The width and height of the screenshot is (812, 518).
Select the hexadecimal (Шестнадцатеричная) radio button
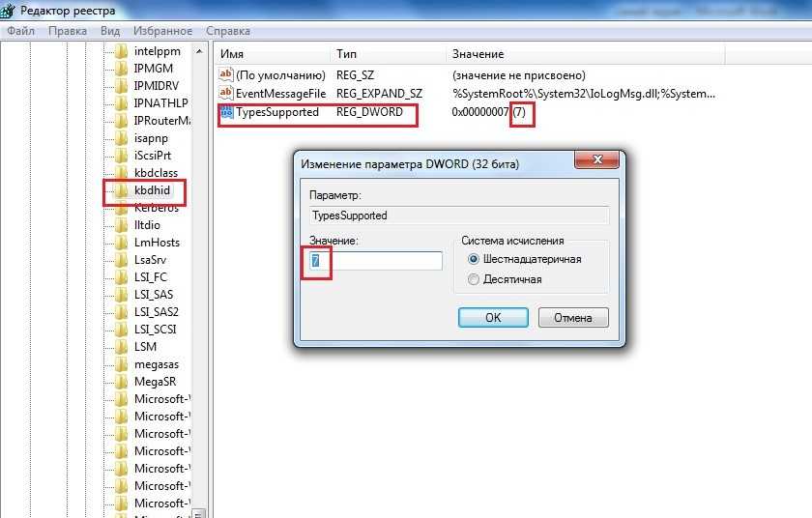click(x=474, y=259)
